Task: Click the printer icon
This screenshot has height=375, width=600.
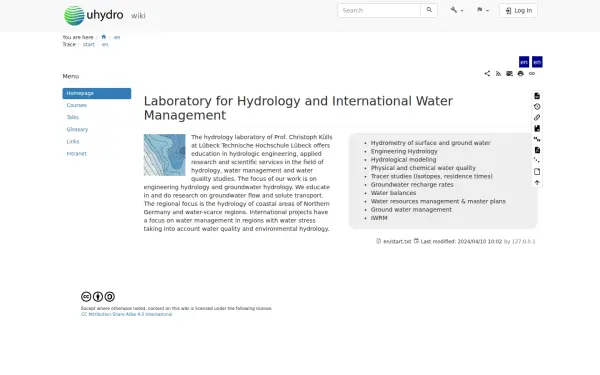Action: pyautogui.click(x=520, y=73)
